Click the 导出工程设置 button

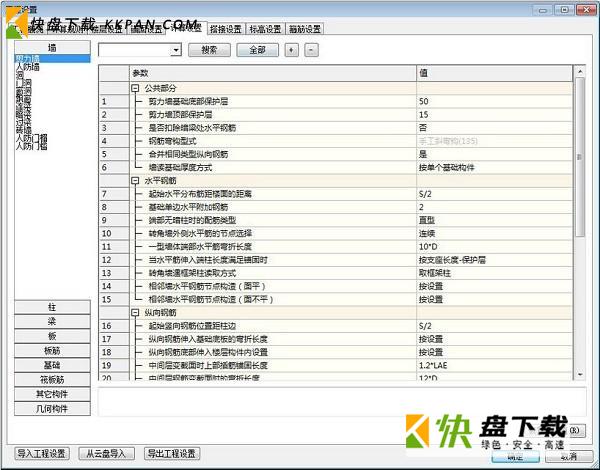tap(172, 454)
